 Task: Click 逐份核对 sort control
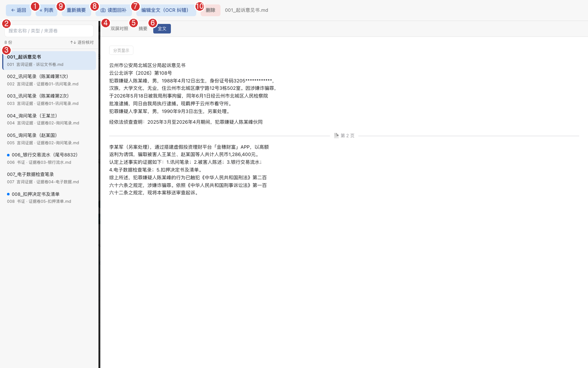[82, 42]
